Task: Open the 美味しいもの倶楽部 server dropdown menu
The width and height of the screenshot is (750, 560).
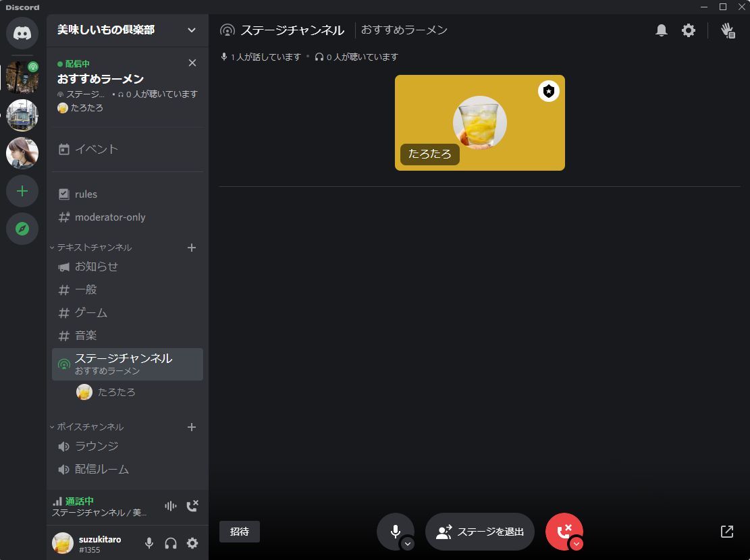Action: click(x=127, y=30)
